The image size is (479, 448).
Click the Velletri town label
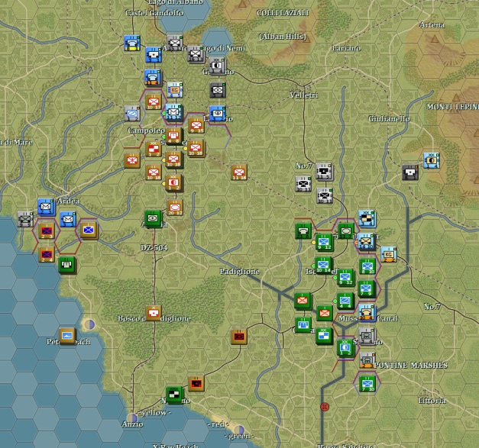pyautogui.click(x=303, y=95)
